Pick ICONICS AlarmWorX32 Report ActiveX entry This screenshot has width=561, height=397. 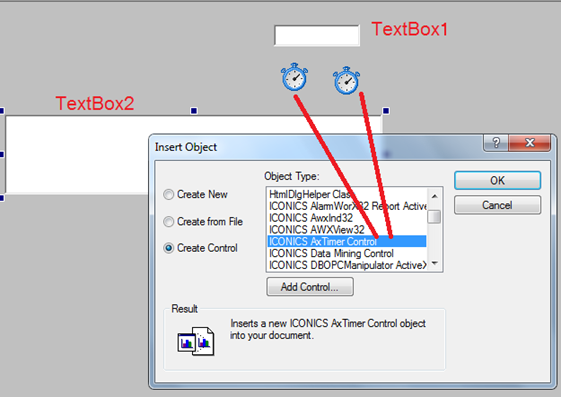[347, 206]
